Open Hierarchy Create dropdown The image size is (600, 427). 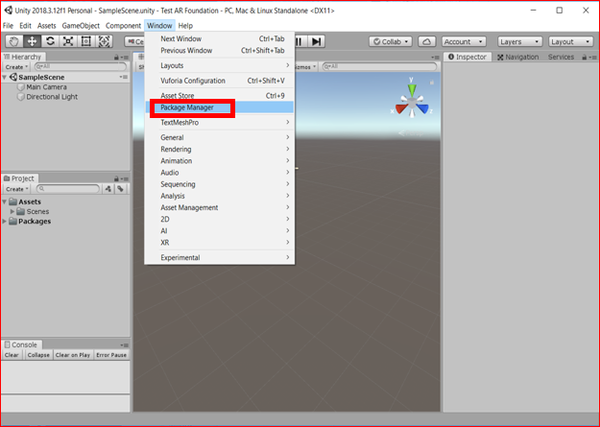pyautogui.click(x=16, y=67)
